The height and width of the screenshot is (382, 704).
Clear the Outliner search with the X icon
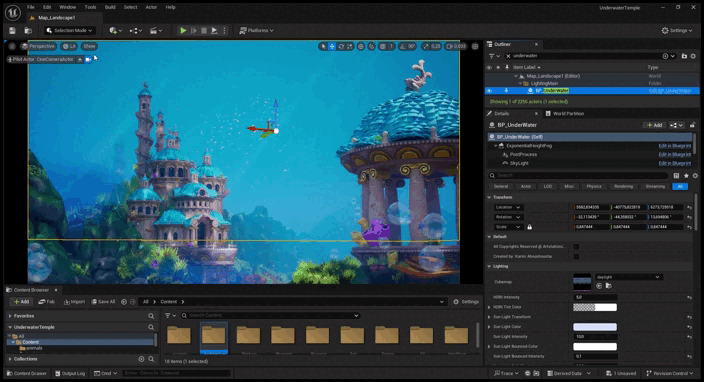(508, 56)
